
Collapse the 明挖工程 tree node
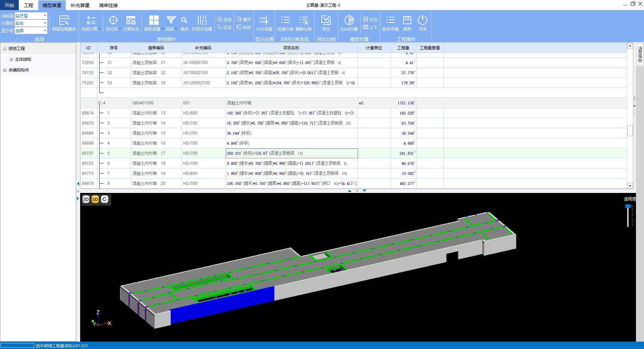[5, 49]
